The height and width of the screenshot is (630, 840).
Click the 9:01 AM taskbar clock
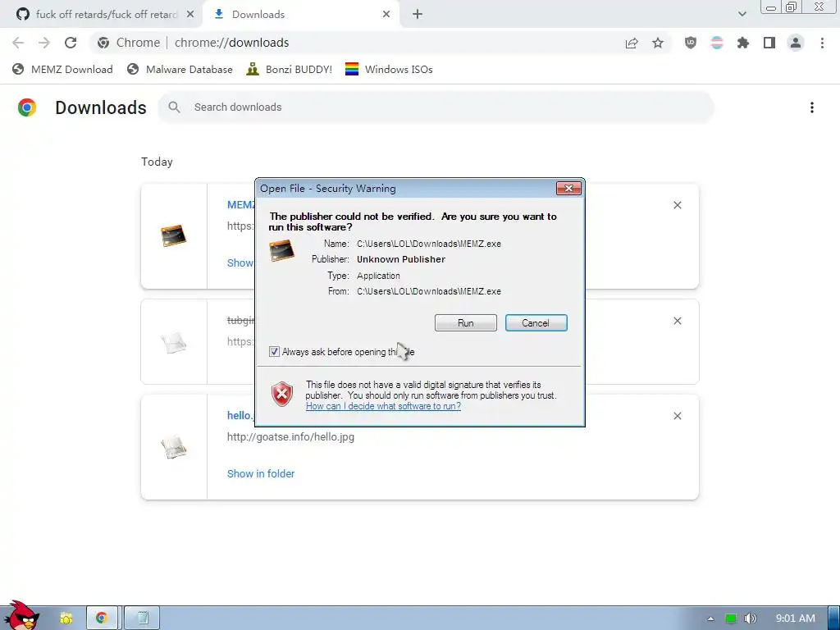(x=796, y=619)
